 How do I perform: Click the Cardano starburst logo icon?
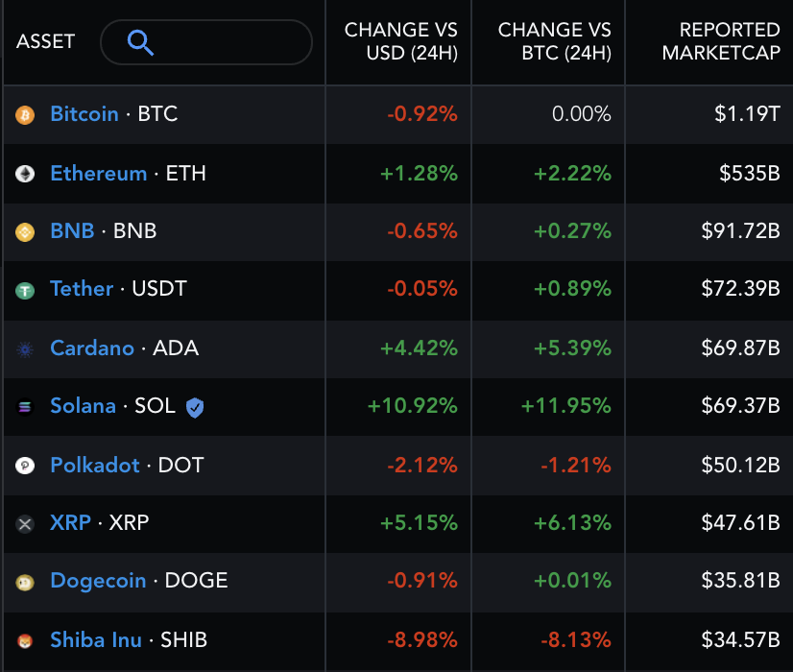[x=25, y=348]
